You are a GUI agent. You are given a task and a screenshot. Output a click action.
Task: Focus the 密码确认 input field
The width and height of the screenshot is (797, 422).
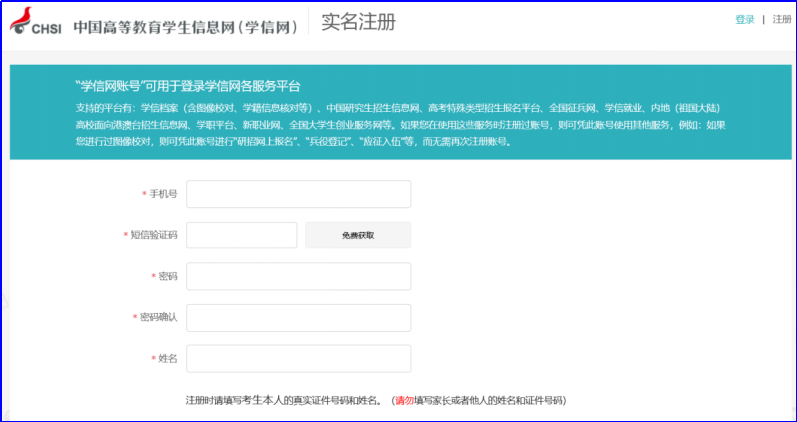tap(298, 318)
